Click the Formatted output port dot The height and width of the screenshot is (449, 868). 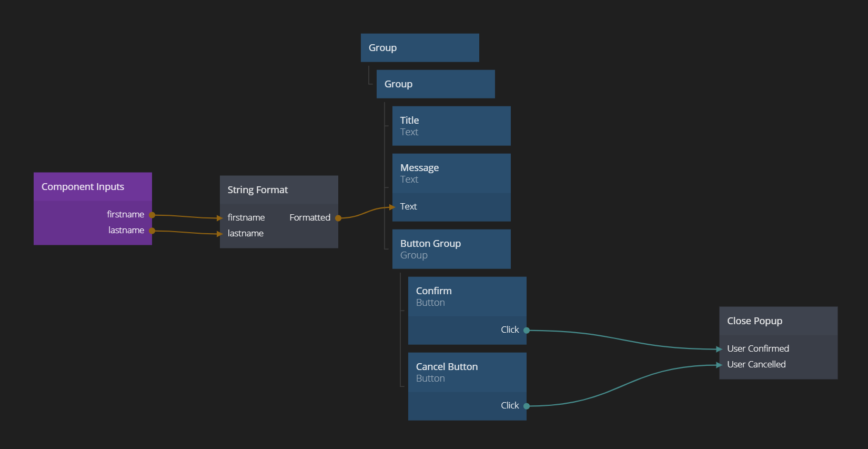point(338,218)
